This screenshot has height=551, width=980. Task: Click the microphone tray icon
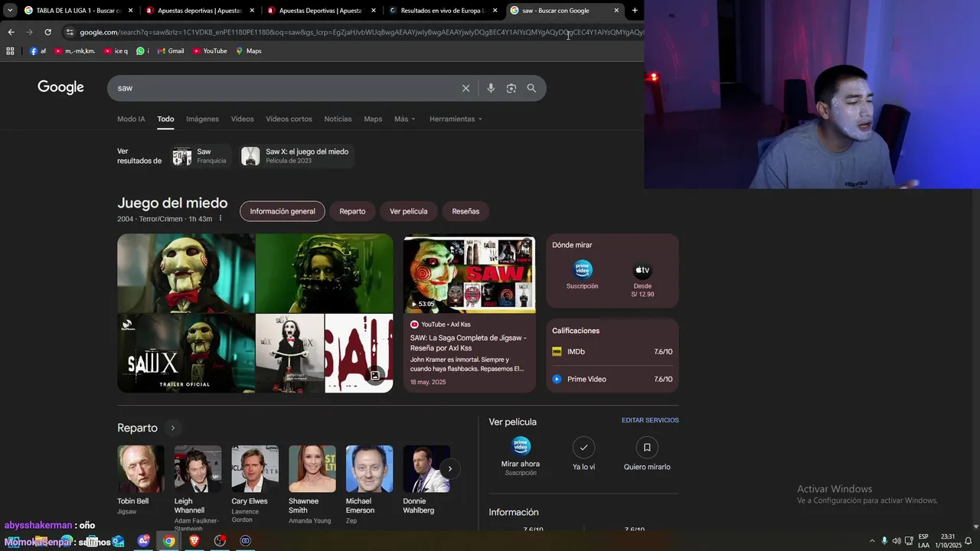pos(884,541)
